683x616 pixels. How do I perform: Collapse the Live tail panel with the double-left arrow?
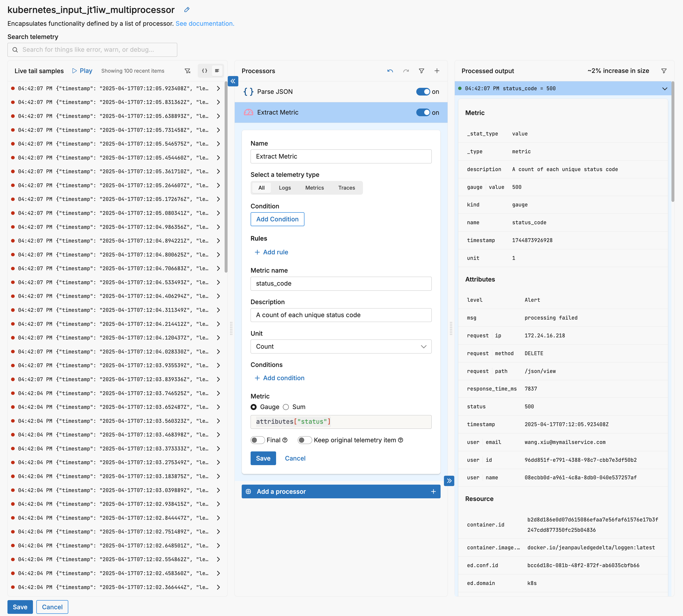pos(233,81)
